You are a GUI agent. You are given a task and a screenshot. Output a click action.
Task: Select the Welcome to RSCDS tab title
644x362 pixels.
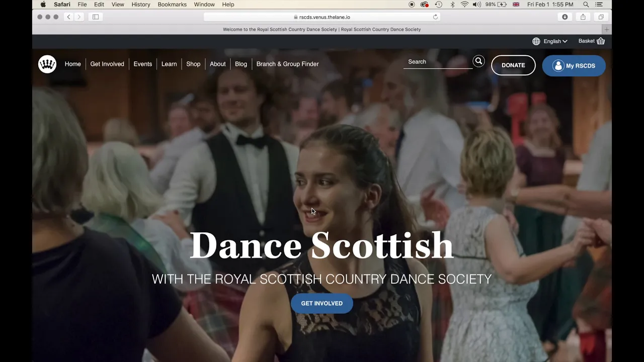322,29
